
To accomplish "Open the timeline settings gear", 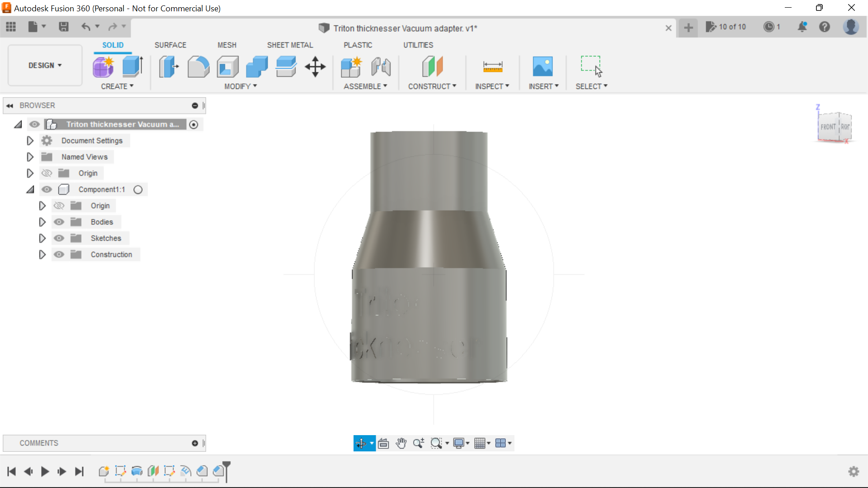I will 854,471.
